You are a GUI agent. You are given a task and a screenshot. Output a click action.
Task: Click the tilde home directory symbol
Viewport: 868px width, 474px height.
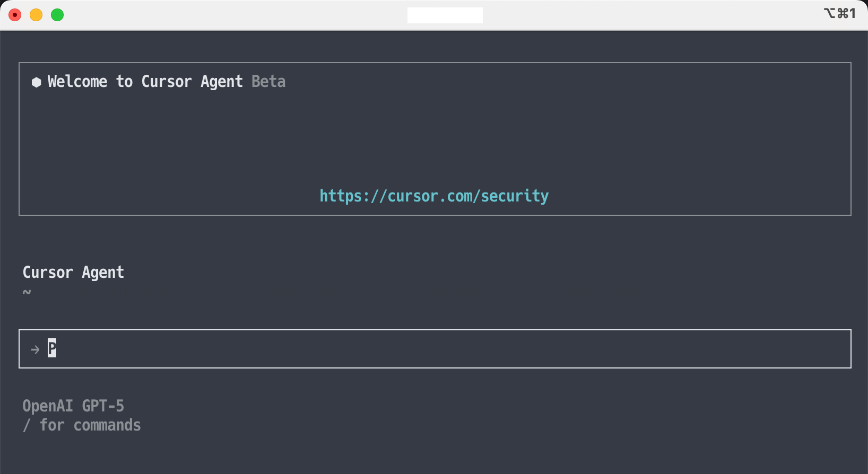[27, 292]
